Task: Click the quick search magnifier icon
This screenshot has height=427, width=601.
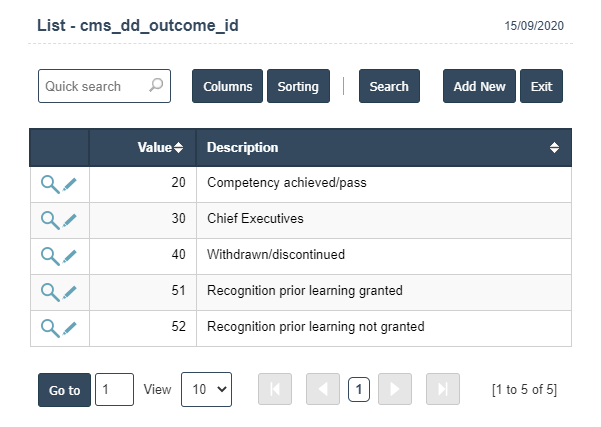Action: pyautogui.click(x=156, y=86)
